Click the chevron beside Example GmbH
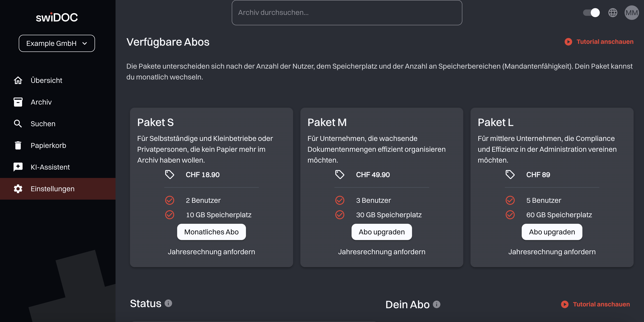 (x=85, y=44)
